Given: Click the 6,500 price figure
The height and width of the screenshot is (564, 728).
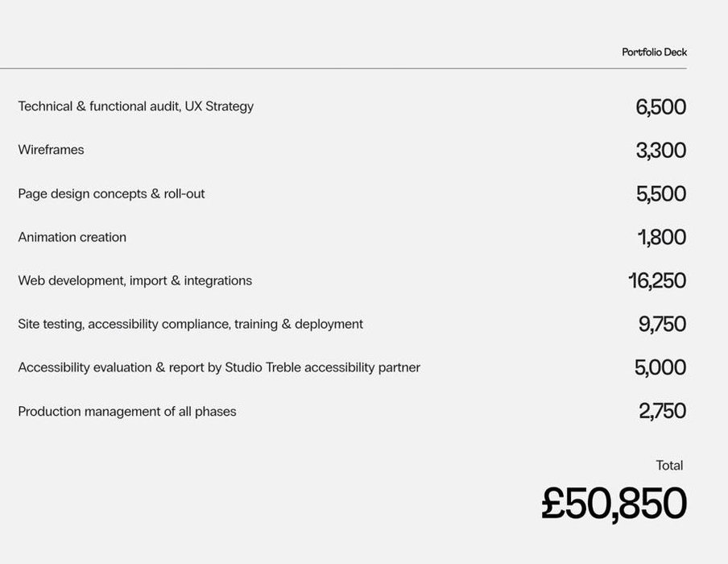Looking at the screenshot, I should [x=660, y=107].
